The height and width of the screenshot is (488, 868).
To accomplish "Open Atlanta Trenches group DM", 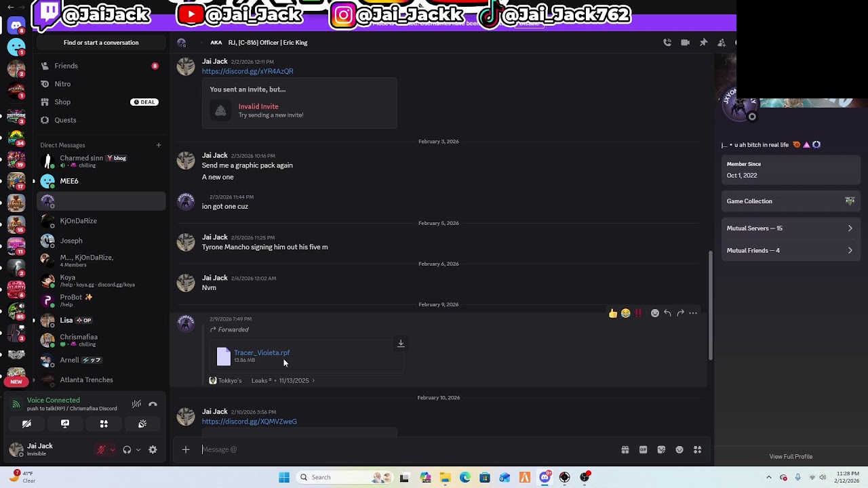I will coord(101,380).
